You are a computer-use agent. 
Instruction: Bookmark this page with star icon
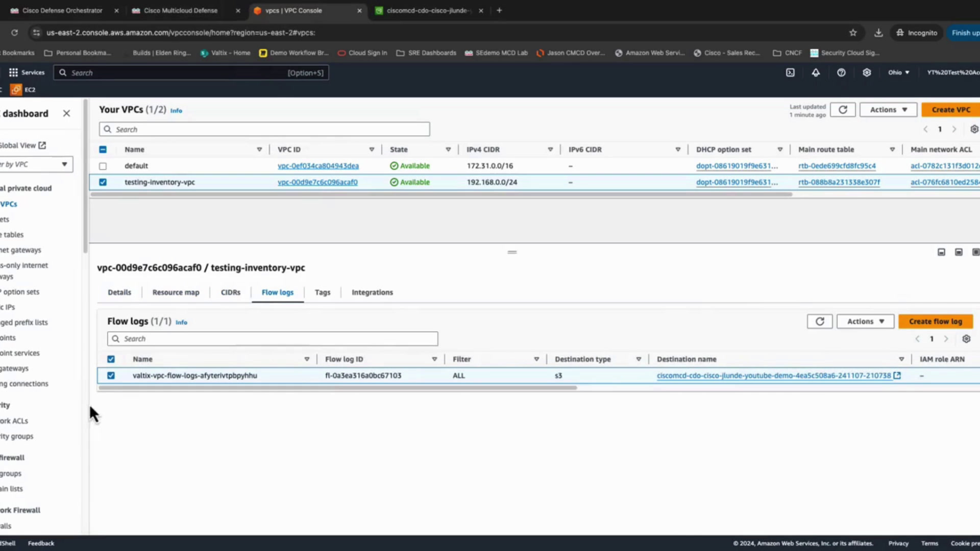pyautogui.click(x=853, y=33)
